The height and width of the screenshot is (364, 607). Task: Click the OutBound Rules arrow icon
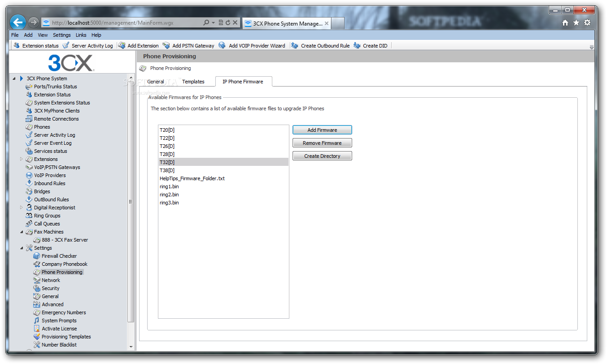(x=29, y=199)
